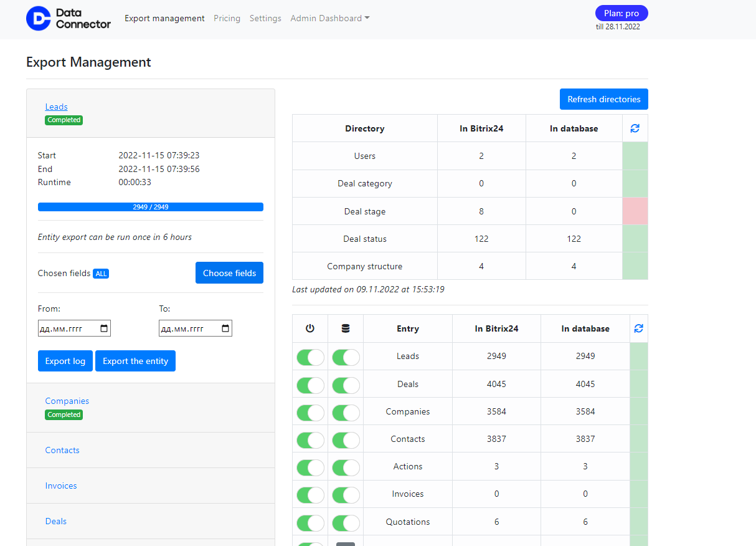
Task: Open the Pricing page
Action: tap(227, 18)
